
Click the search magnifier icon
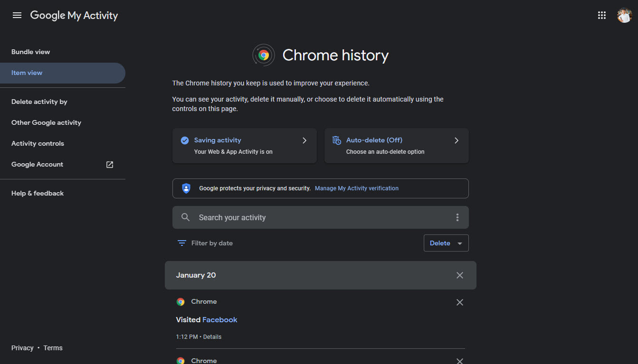[186, 217]
